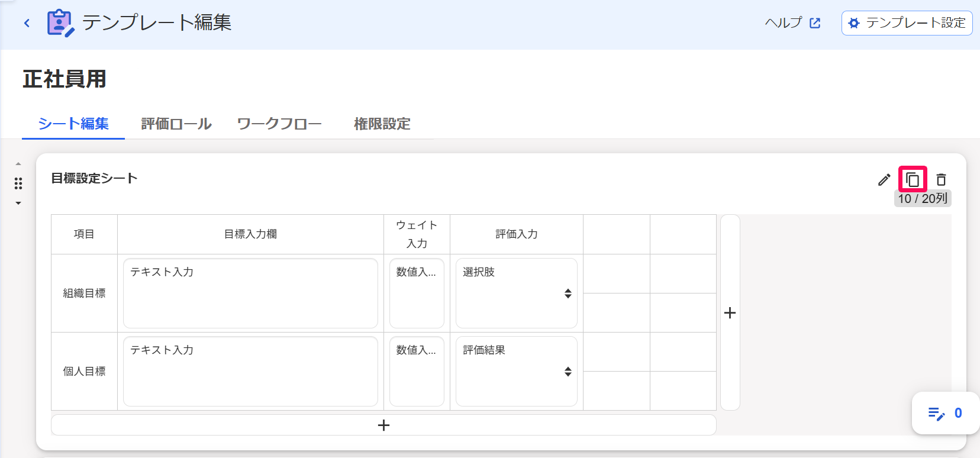Select the 項目 header cell

coord(84,234)
